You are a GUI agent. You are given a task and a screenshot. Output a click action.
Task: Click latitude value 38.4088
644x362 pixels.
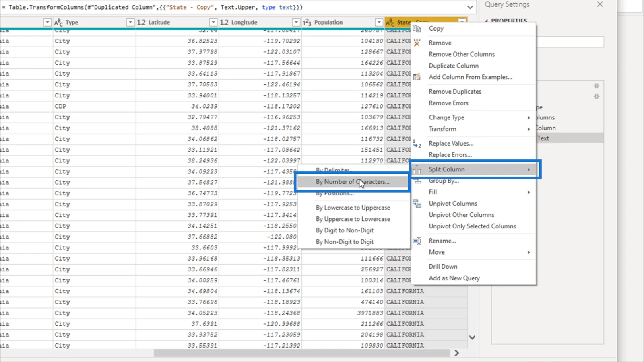pos(204,128)
